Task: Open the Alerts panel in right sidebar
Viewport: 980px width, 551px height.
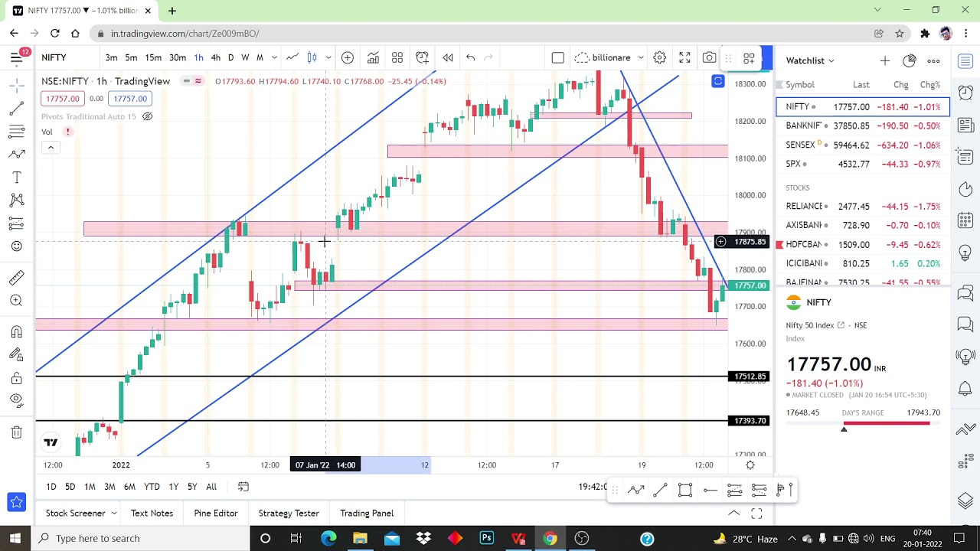Action: (x=965, y=91)
